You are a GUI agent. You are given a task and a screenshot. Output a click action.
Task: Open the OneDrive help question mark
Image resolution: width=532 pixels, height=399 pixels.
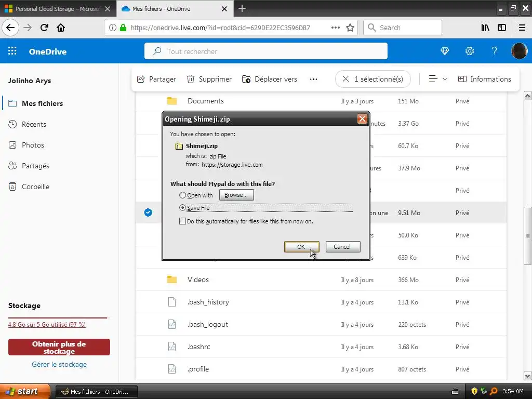point(495,51)
